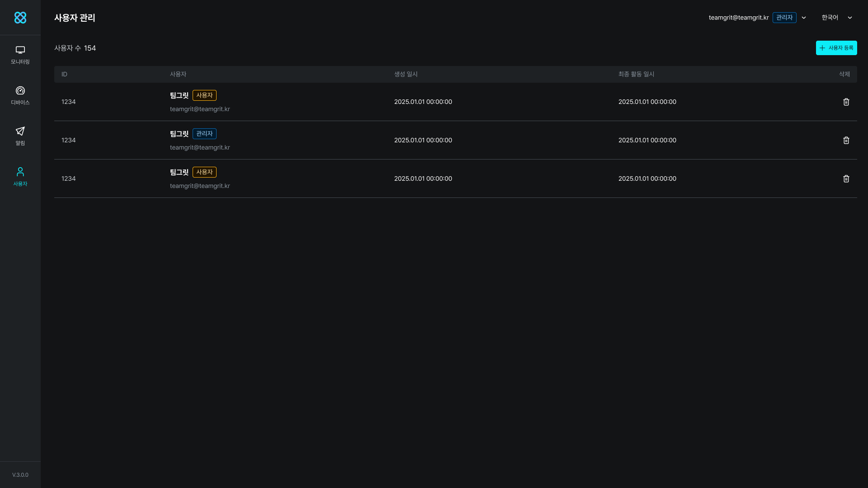Delete the third user row

(x=846, y=179)
